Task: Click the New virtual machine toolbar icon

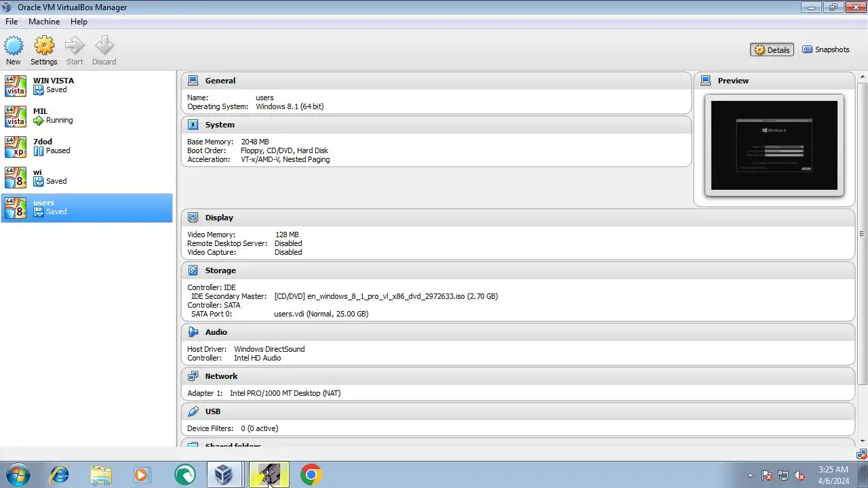Action: (x=14, y=46)
